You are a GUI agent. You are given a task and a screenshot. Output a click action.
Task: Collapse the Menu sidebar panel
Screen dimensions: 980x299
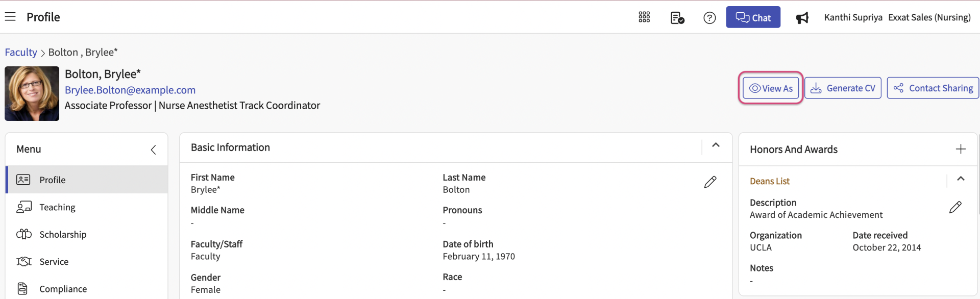click(153, 149)
